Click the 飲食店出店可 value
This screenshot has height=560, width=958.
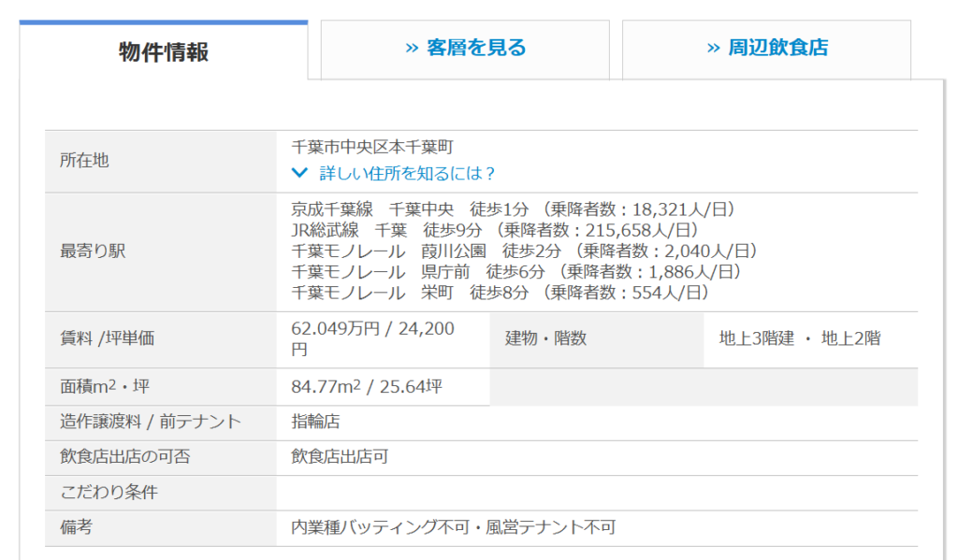tap(340, 457)
